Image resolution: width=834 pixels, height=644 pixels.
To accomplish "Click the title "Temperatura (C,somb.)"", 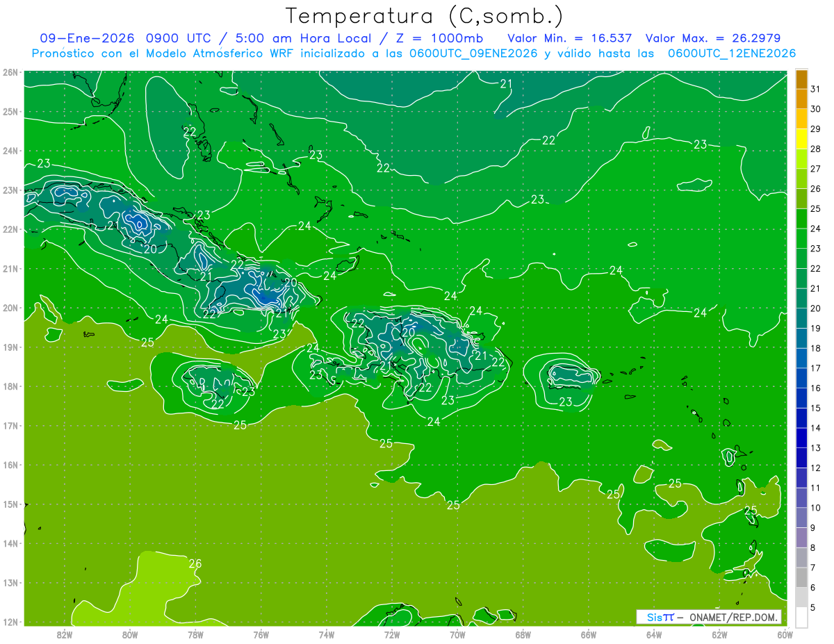I will click(425, 17).
